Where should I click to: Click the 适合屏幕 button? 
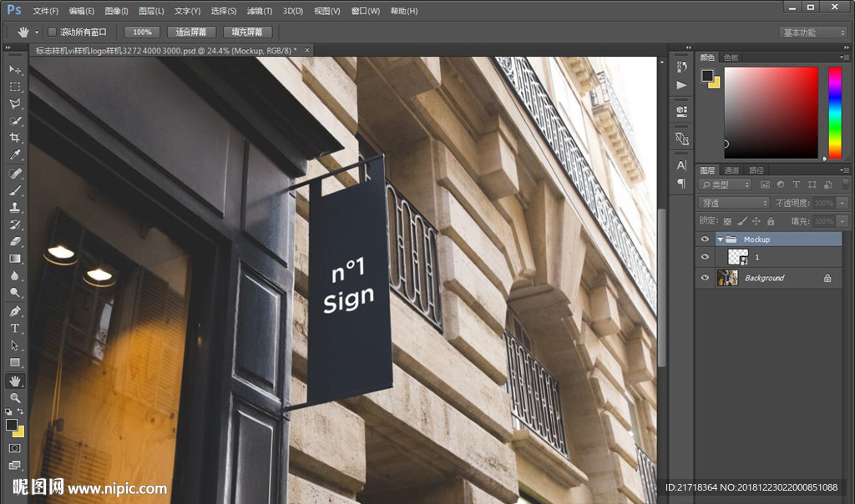coord(191,33)
